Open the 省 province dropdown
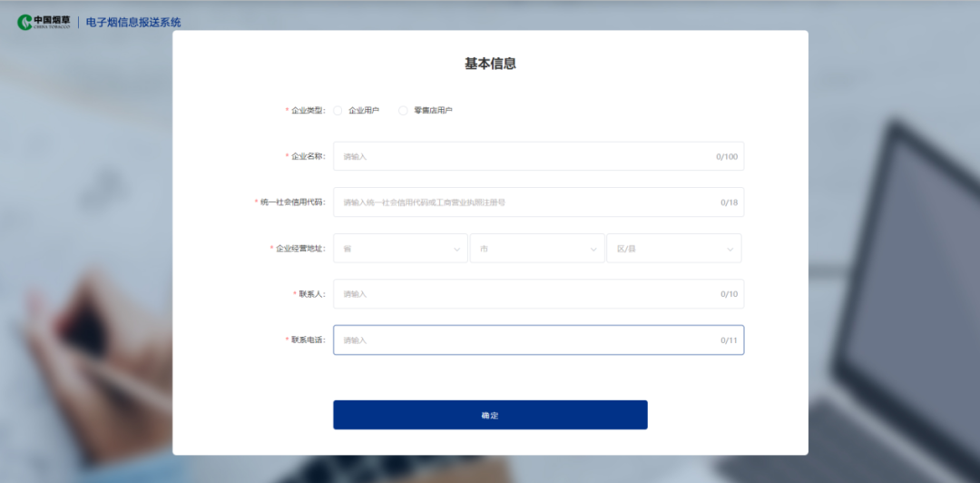 point(401,249)
